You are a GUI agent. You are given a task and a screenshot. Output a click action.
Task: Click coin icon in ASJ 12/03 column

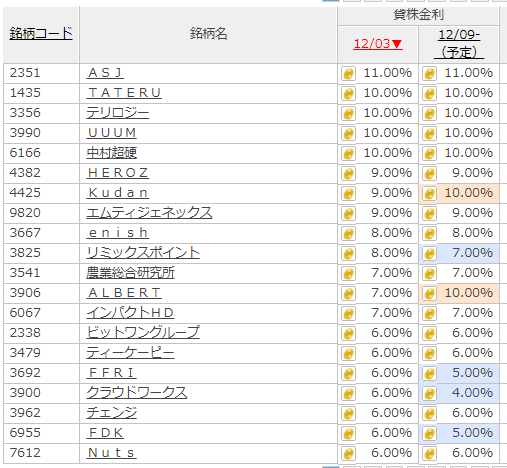tap(348, 74)
